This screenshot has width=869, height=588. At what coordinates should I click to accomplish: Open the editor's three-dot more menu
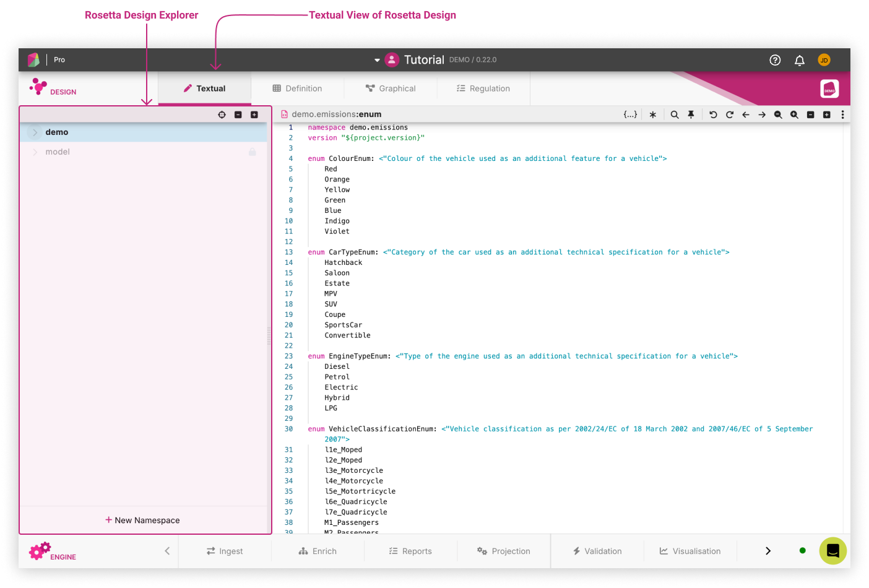(842, 115)
